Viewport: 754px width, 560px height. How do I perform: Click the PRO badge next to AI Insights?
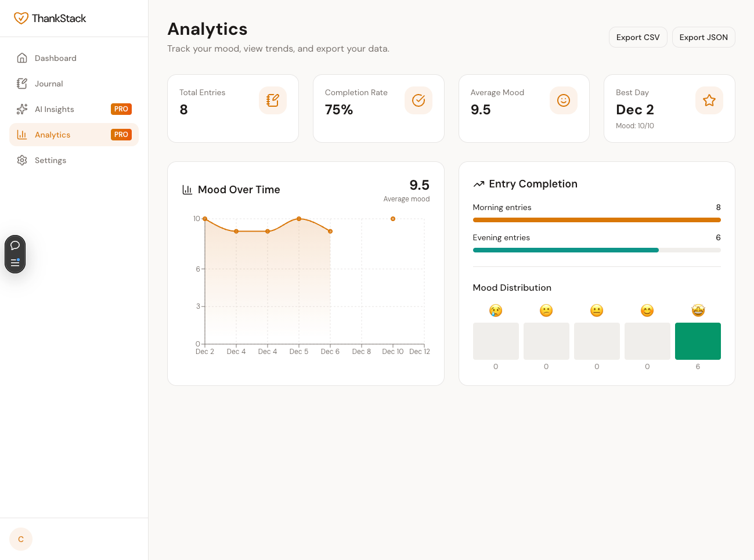[x=121, y=109]
